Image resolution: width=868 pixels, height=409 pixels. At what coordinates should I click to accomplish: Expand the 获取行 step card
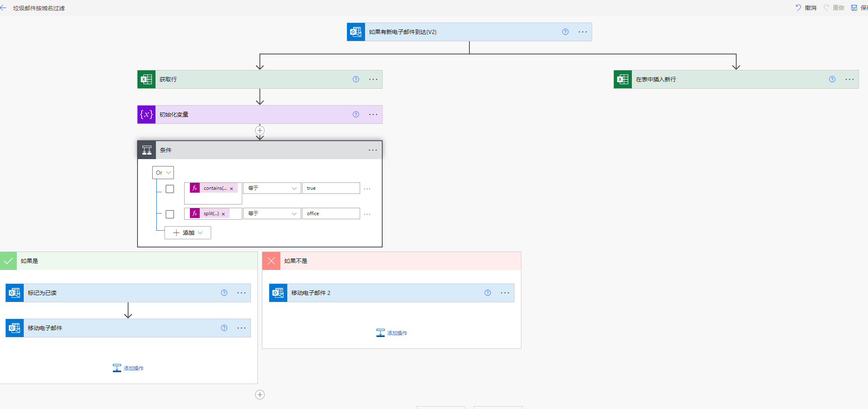[x=260, y=79]
